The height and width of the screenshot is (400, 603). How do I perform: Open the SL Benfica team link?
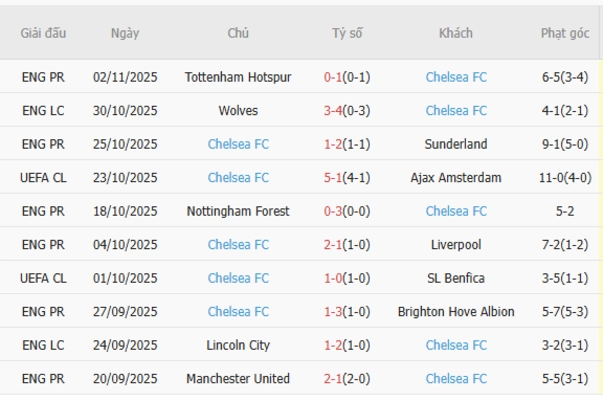click(456, 278)
